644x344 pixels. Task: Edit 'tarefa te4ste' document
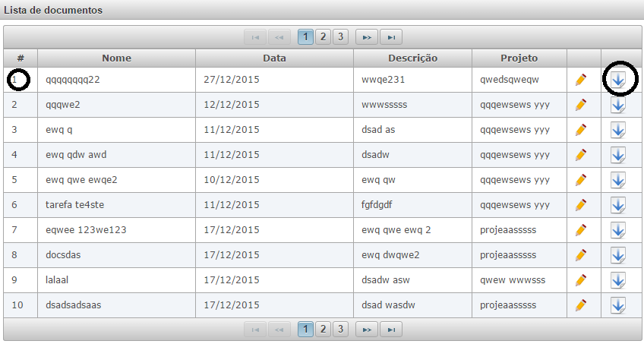(x=581, y=205)
